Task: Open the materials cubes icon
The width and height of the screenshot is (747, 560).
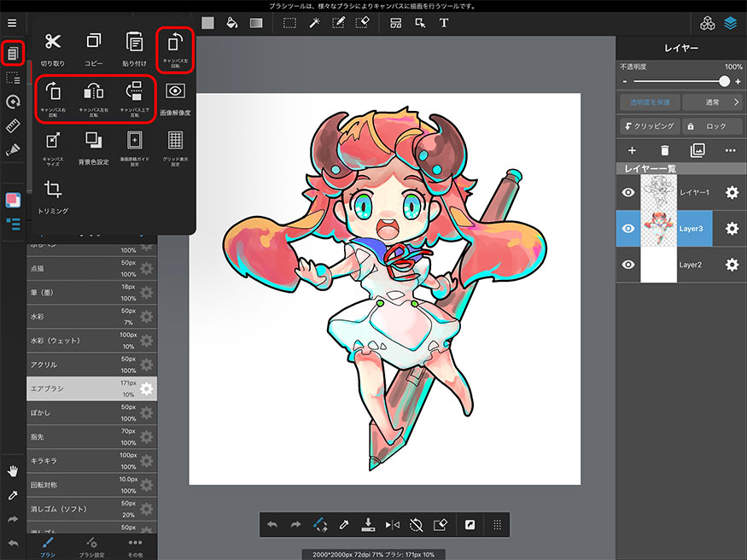Action: tap(708, 23)
